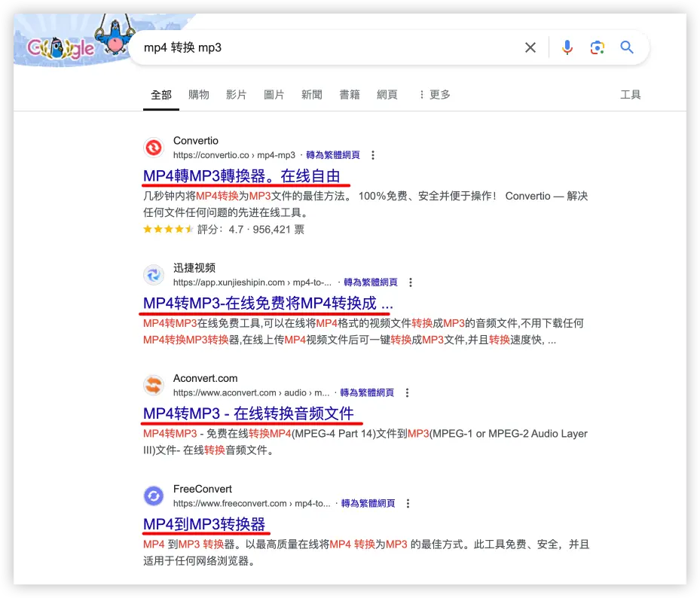Image resolution: width=700 pixels, height=598 pixels.
Task: Open the 迅捷视频 result favicon
Action: click(154, 275)
